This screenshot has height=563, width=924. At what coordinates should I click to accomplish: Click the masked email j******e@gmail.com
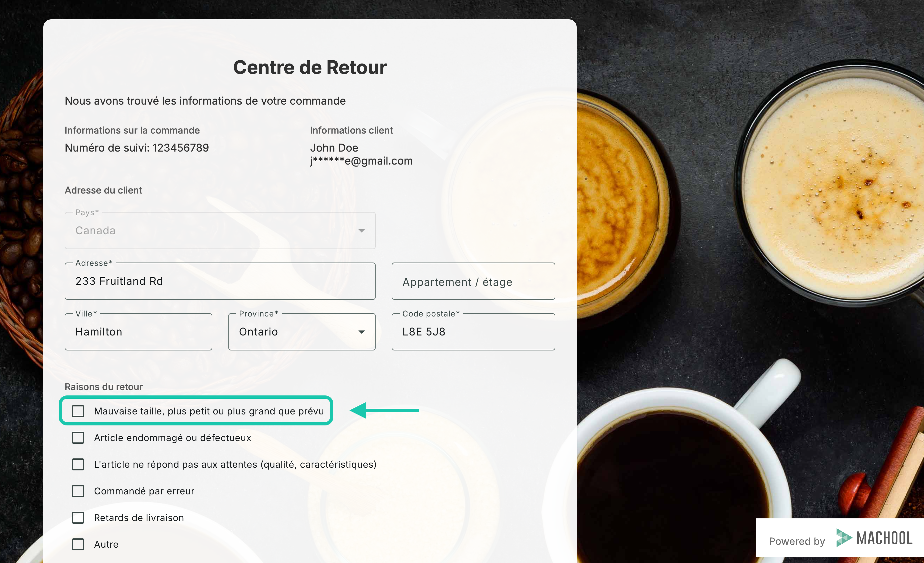click(361, 161)
